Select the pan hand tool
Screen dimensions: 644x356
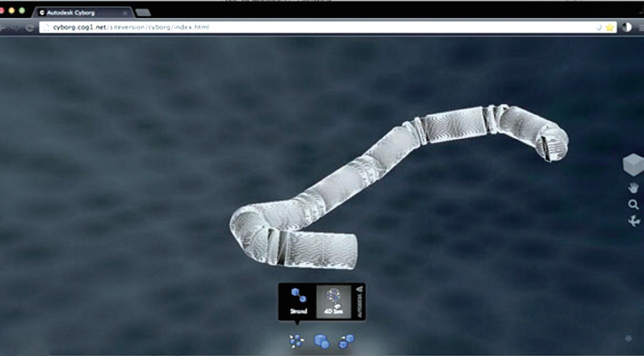tap(633, 187)
